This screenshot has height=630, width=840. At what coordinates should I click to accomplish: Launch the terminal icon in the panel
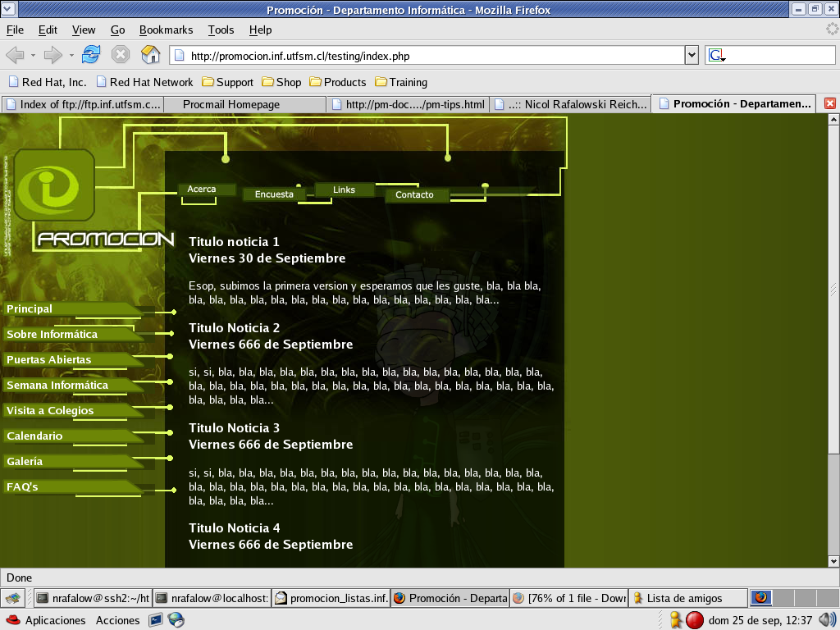click(155, 620)
